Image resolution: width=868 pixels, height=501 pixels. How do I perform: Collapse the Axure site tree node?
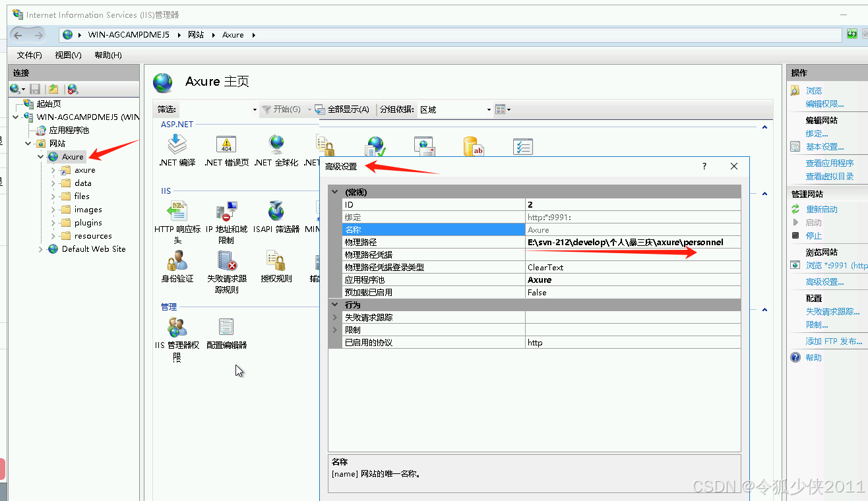[41, 156]
